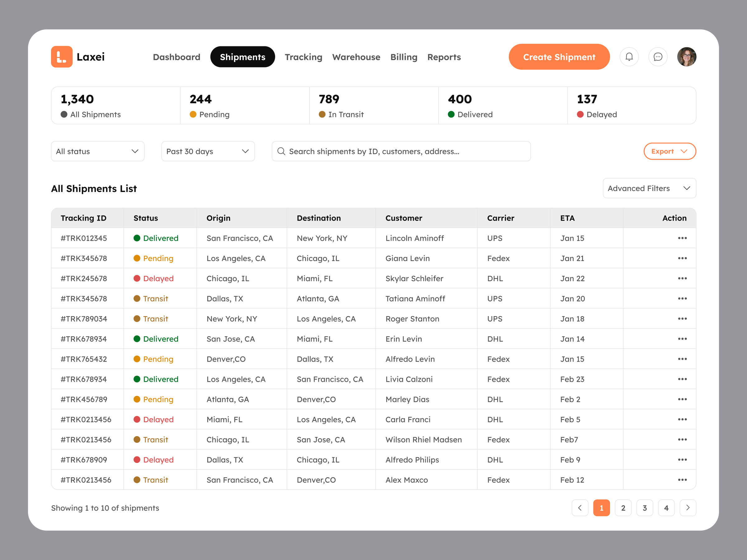Open the Billing tab

[x=404, y=57]
